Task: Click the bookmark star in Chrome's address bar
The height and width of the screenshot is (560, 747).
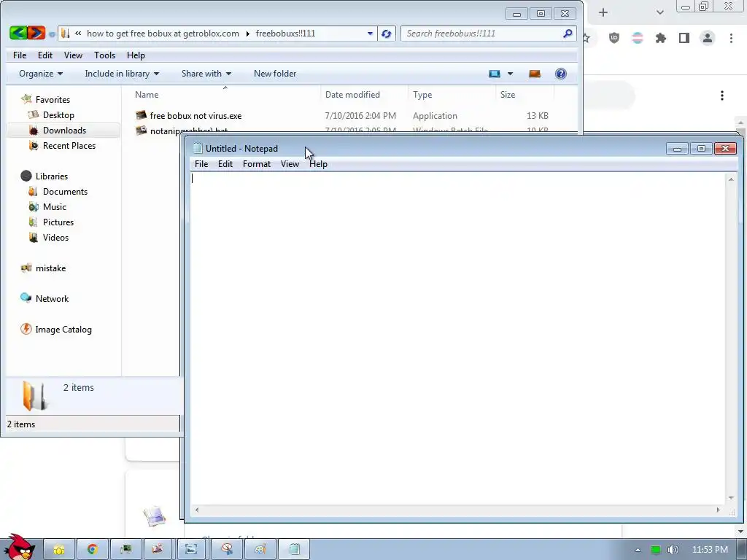Action: coord(587,38)
